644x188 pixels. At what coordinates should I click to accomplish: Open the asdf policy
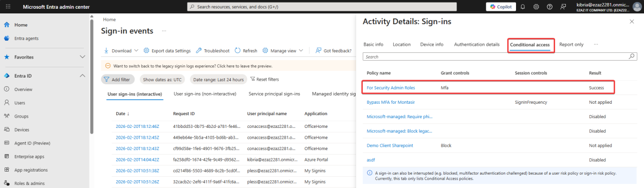[x=371, y=160]
